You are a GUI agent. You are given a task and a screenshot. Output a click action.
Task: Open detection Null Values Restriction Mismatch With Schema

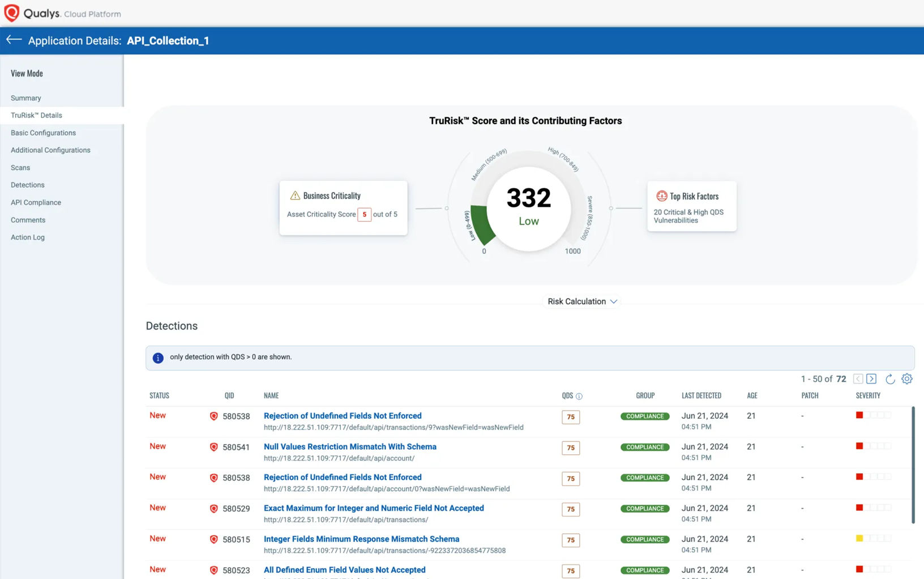pos(350,446)
